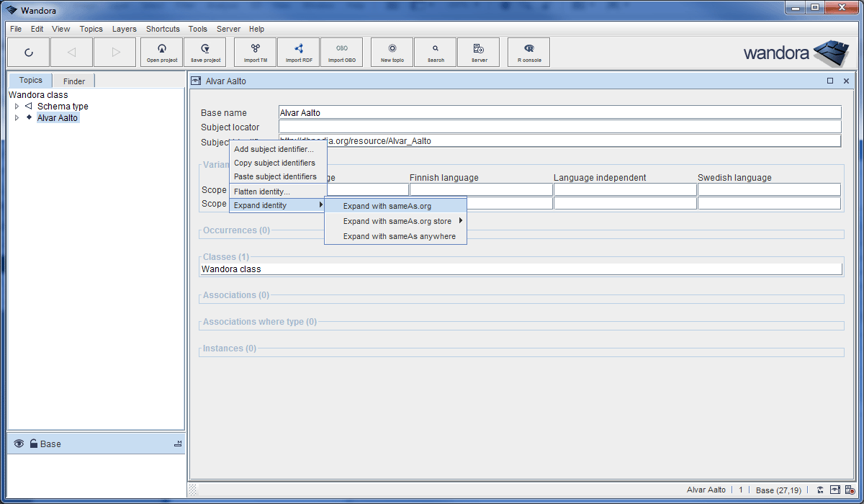Expand the Alvar Aalto tree node
This screenshot has height=504, width=864.
point(17,117)
